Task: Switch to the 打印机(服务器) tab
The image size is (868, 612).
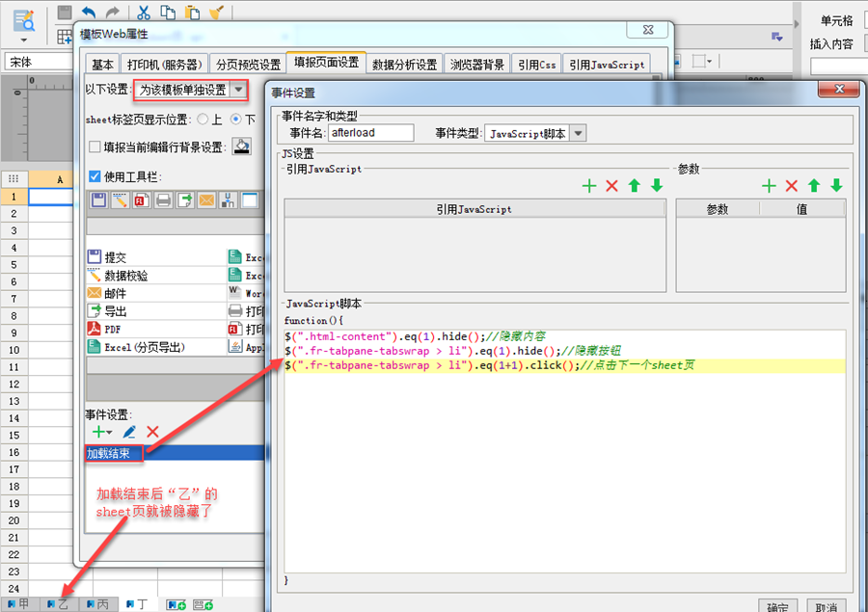Action: pyautogui.click(x=164, y=65)
